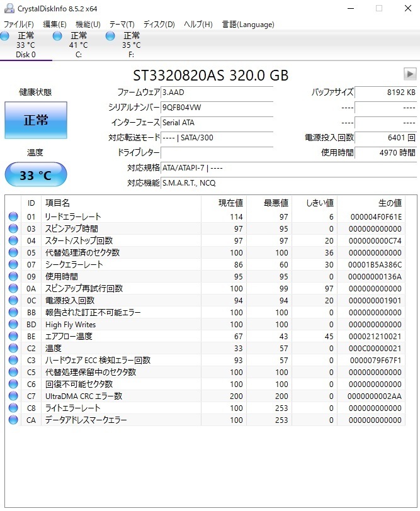
Task: Click status icon of エアフロー温度 row
Action: 13,336
